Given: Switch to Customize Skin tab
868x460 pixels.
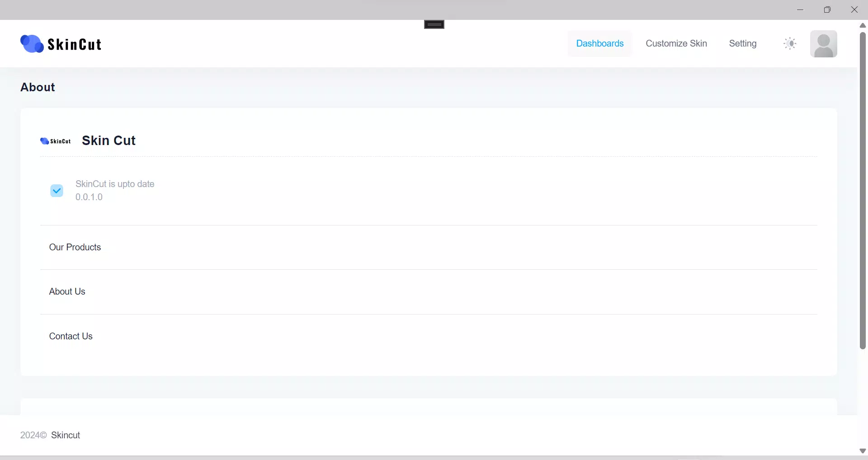Looking at the screenshot, I should click(676, 43).
